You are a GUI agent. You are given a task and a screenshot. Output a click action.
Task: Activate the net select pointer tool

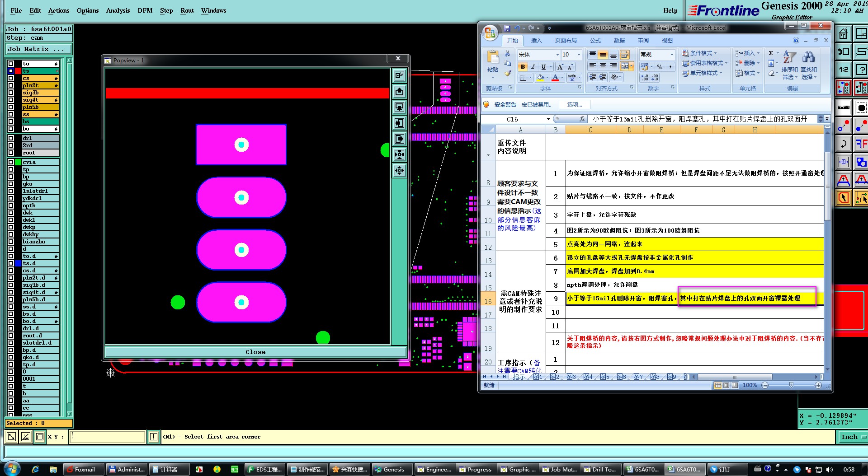click(861, 198)
